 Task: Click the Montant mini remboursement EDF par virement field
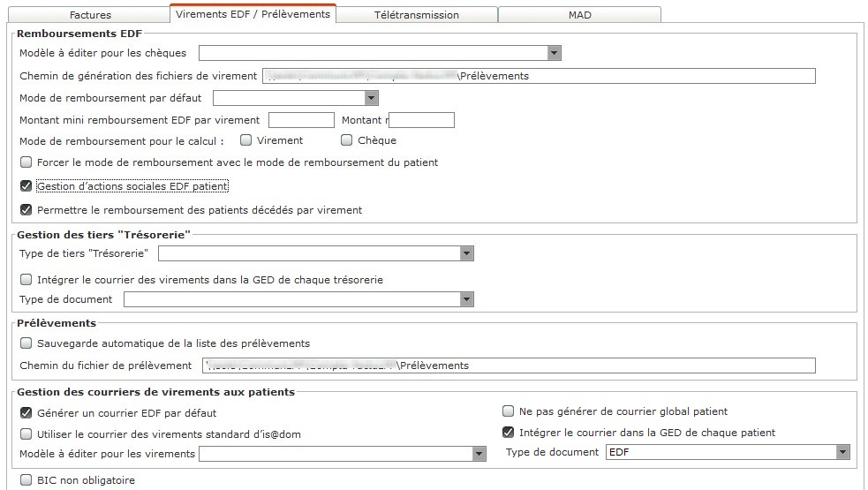302,120
